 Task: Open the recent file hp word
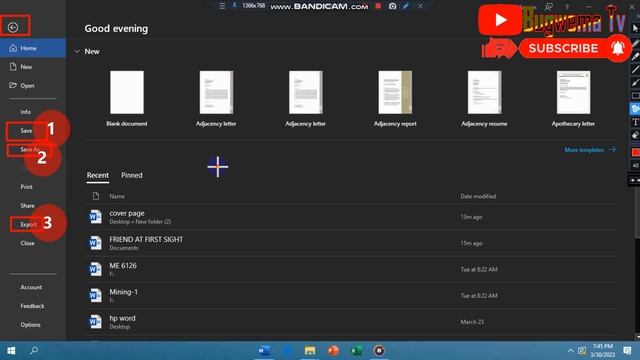pos(350,322)
